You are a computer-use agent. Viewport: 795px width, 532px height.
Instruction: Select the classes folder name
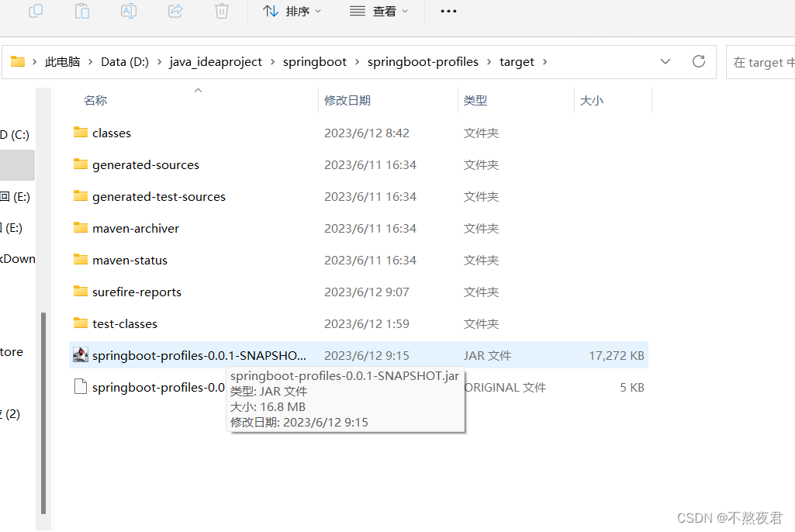tap(112, 133)
